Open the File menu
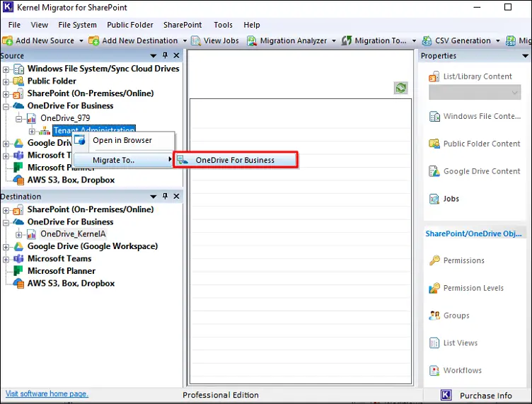532x404 pixels. 14,25
